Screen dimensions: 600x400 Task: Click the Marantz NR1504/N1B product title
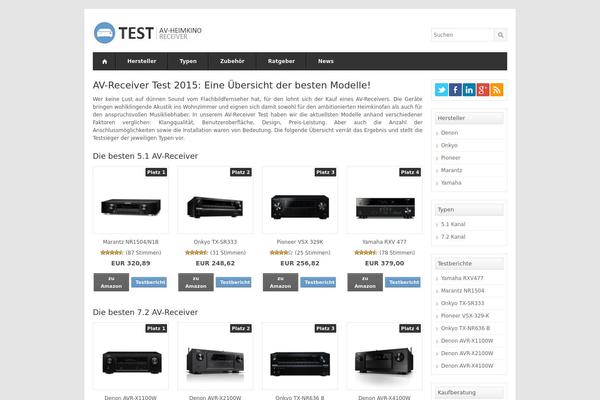[130, 242]
